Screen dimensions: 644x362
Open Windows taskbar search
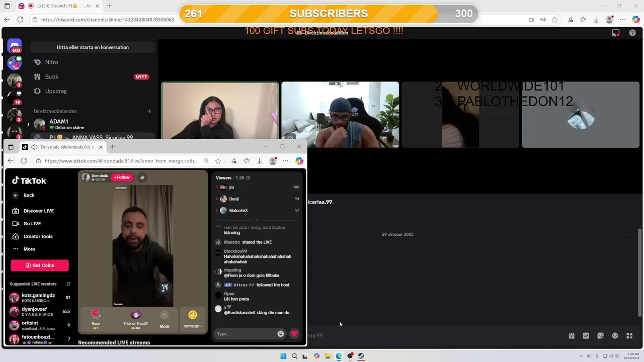pos(294,356)
